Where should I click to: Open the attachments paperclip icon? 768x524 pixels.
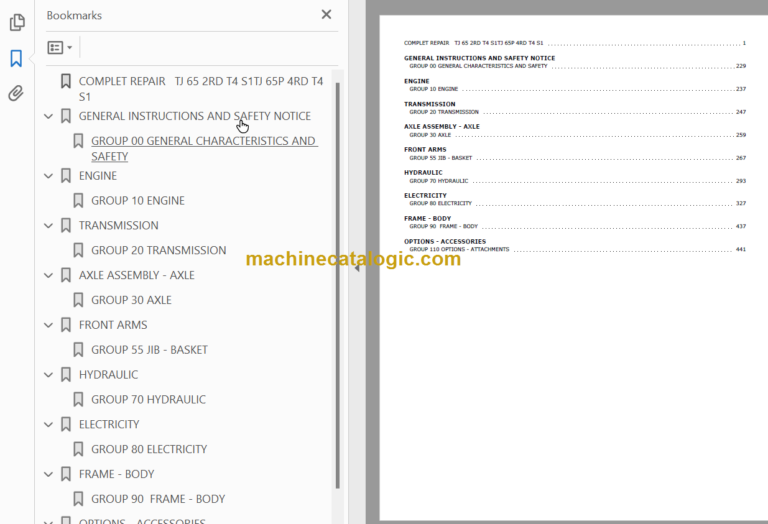point(16,93)
